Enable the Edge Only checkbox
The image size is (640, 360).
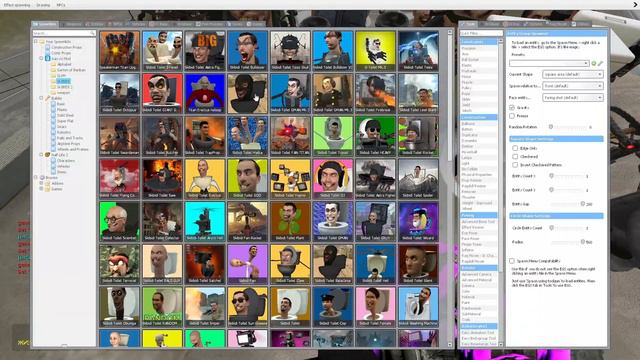click(515, 148)
